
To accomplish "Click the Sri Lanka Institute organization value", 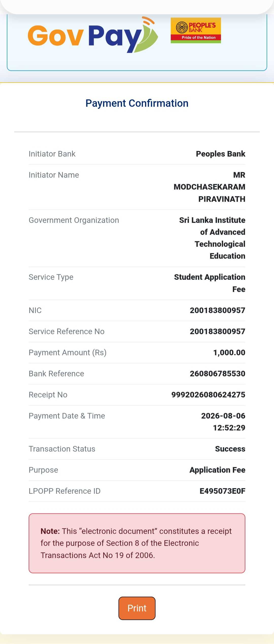I will pyautogui.click(x=212, y=238).
